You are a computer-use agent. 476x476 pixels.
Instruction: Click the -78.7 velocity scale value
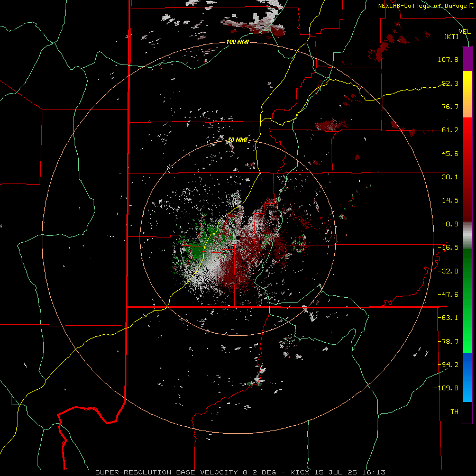448,342
